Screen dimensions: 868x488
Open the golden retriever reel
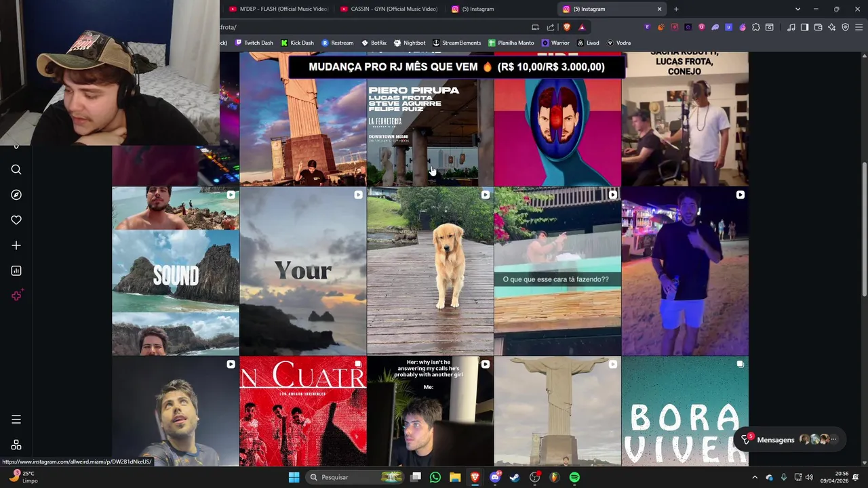[x=430, y=271]
